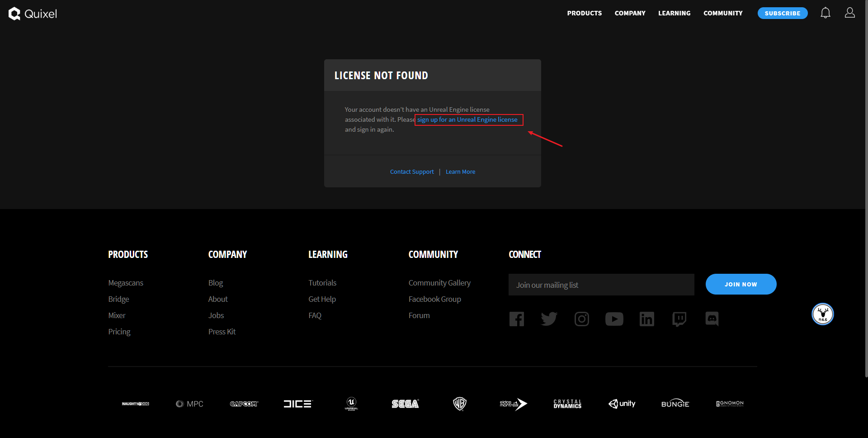Open the user account profile icon
Viewport: 868px width, 438px height.
[850, 13]
